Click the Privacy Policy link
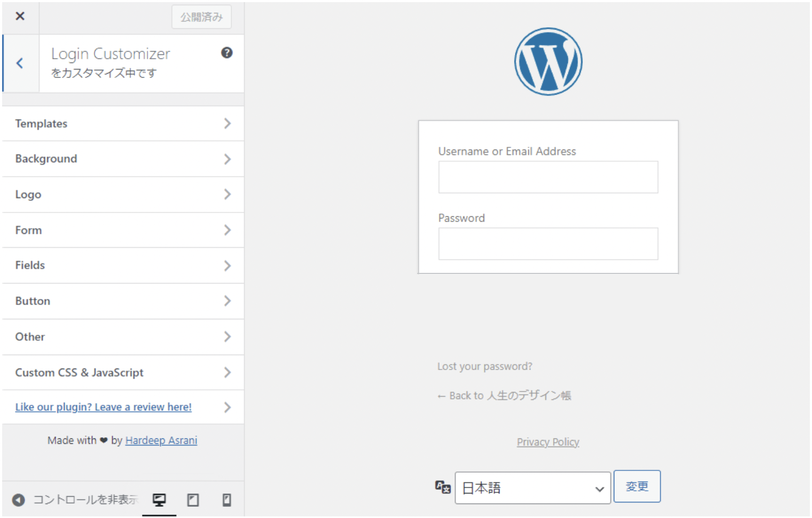 click(548, 442)
